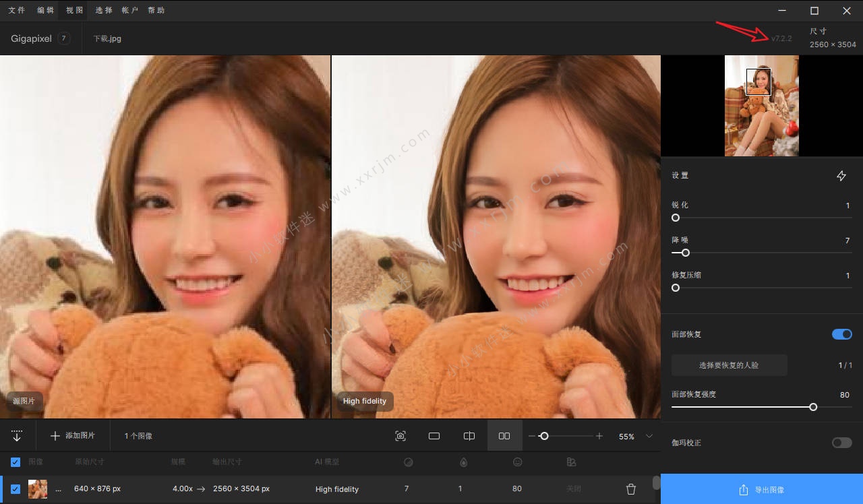The image size is (863, 504).
Task: Click the 选择要恢复的人脸 button
Action: click(x=729, y=365)
